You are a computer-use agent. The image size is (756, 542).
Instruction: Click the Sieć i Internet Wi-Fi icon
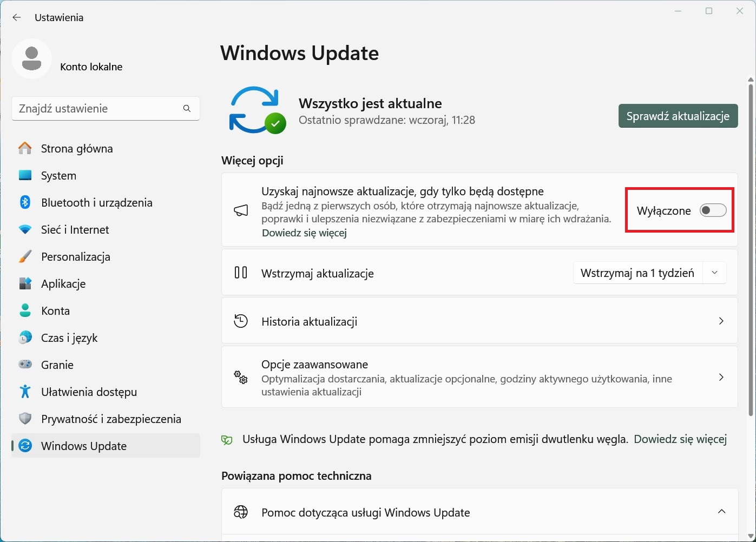(x=25, y=229)
